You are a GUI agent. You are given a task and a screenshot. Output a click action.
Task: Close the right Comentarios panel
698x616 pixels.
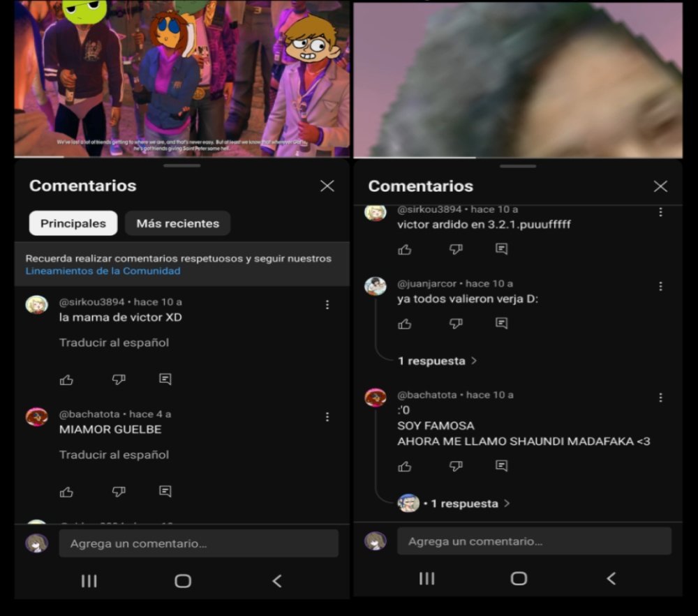[x=660, y=186]
